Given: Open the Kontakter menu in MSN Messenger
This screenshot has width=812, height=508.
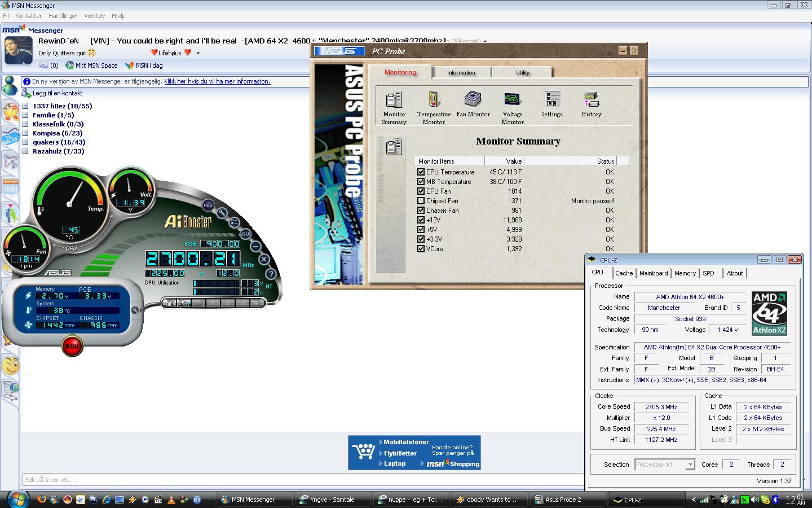Looking at the screenshot, I should [28, 16].
